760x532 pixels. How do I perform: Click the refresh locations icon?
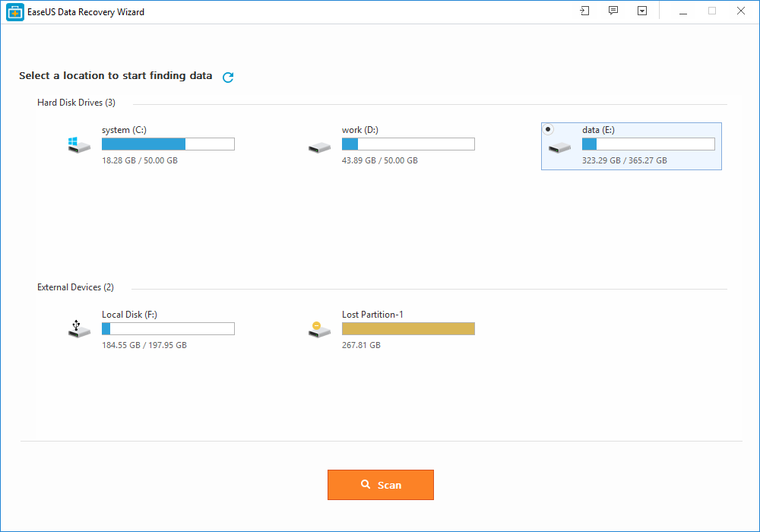(x=228, y=77)
